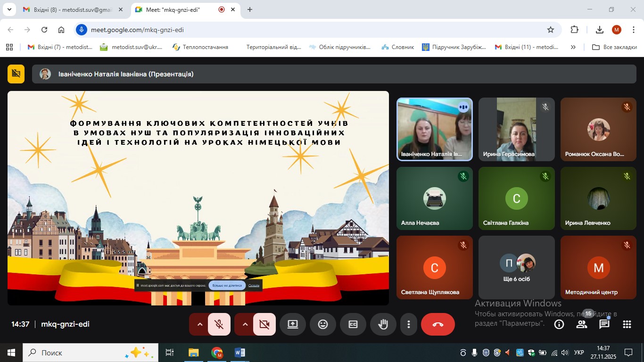
Task: Click the raise hand icon
Action: [383, 324]
